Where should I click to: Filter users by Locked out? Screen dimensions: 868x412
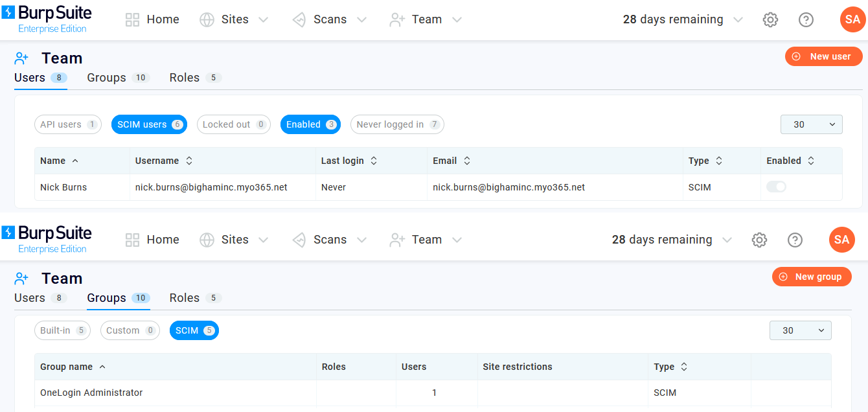(233, 124)
